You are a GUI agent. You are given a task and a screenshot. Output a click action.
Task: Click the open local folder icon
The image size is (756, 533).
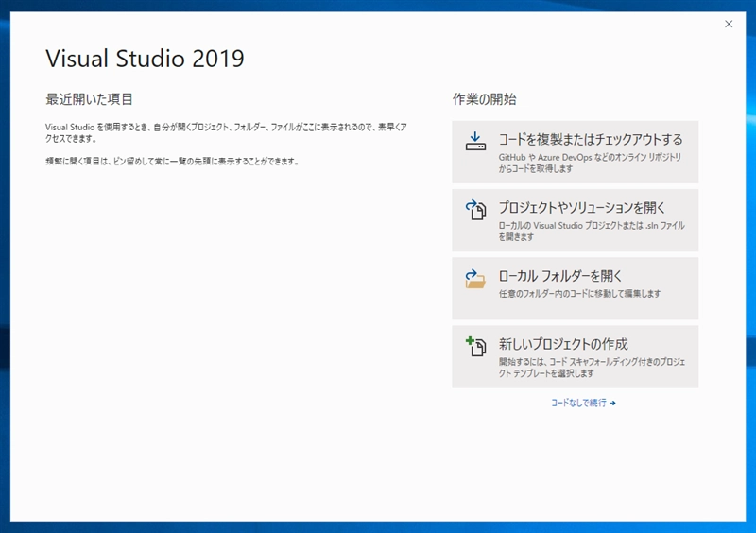pyautogui.click(x=475, y=279)
